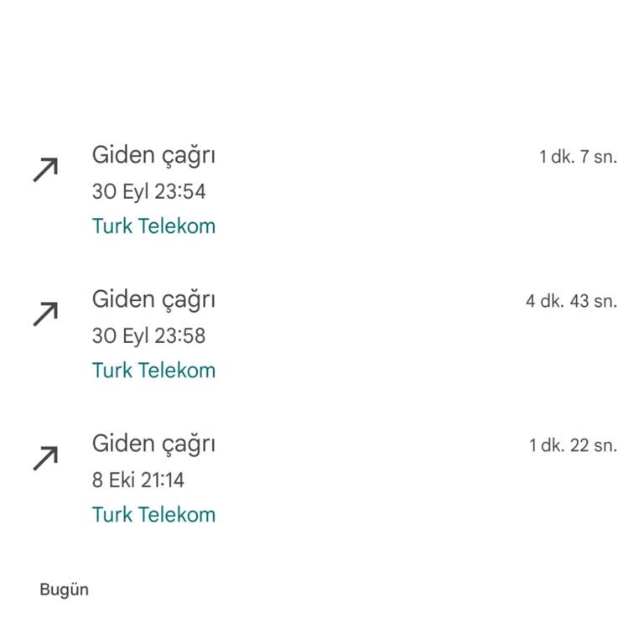Click the '1 dk. 7 sn.' duration

tap(578, 157)
